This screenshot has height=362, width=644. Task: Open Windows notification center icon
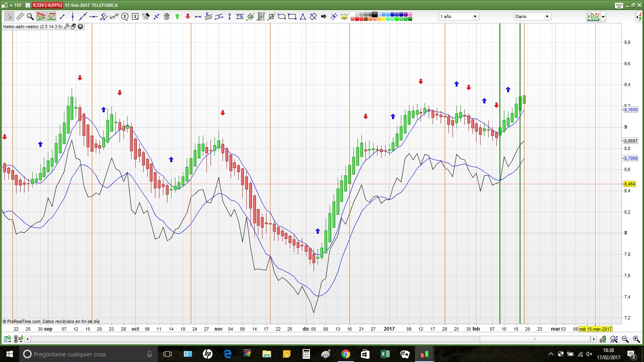[x=632, y=354]
